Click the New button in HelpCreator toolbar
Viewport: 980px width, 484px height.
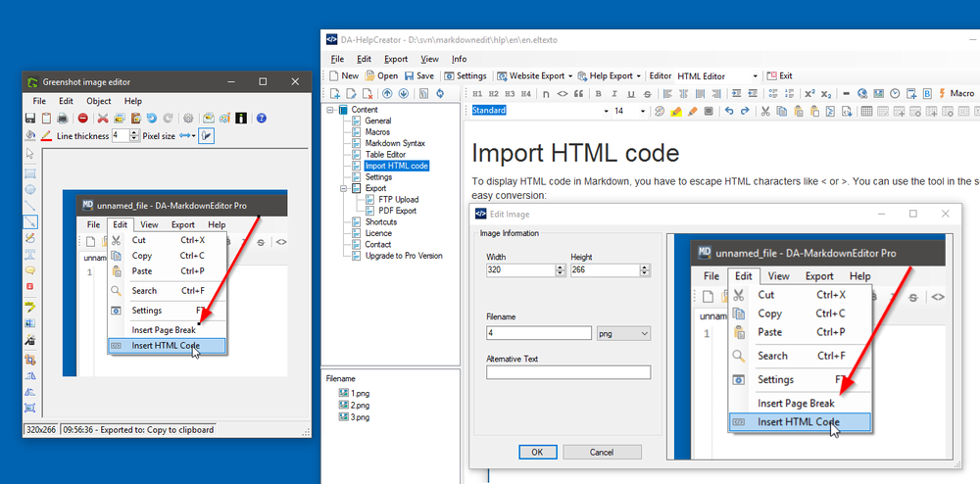pyautogui.click(x=344, y=75)
